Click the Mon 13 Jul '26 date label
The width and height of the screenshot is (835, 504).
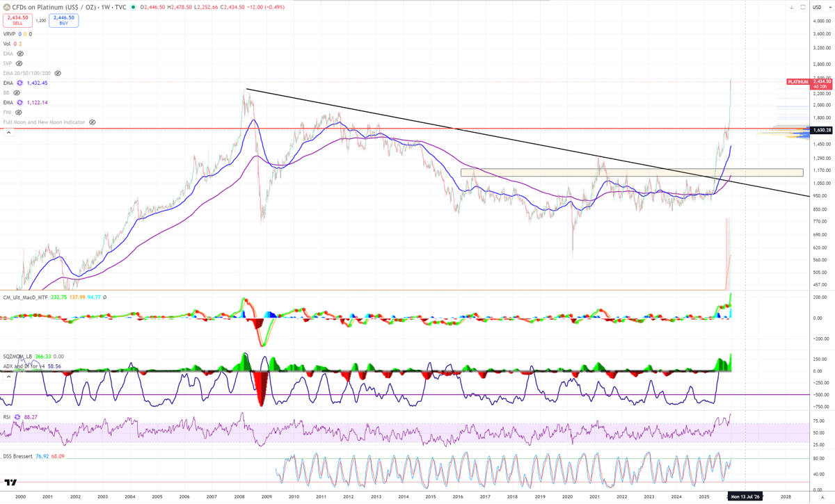click(x=745, y=496)
